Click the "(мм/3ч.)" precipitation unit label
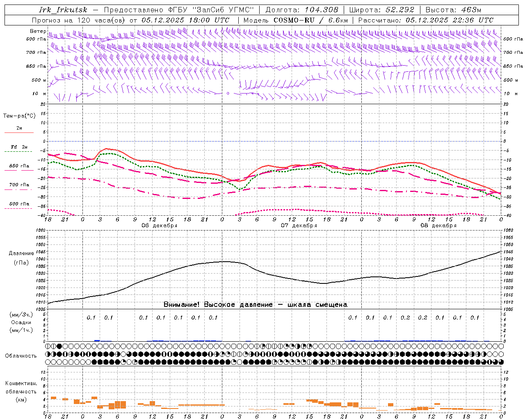Viewport: 525px width, 420px height. [x=21, y=315]
